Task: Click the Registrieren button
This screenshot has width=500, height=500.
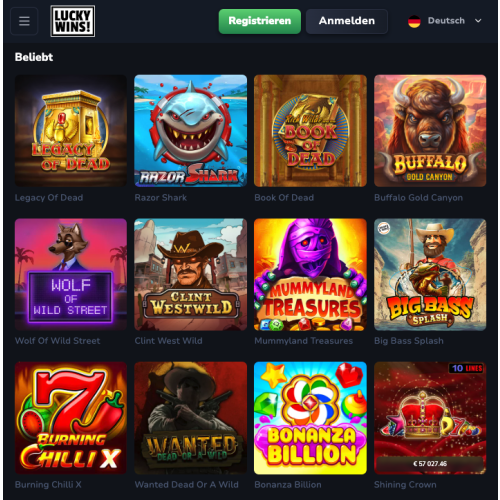Action: 260,21
